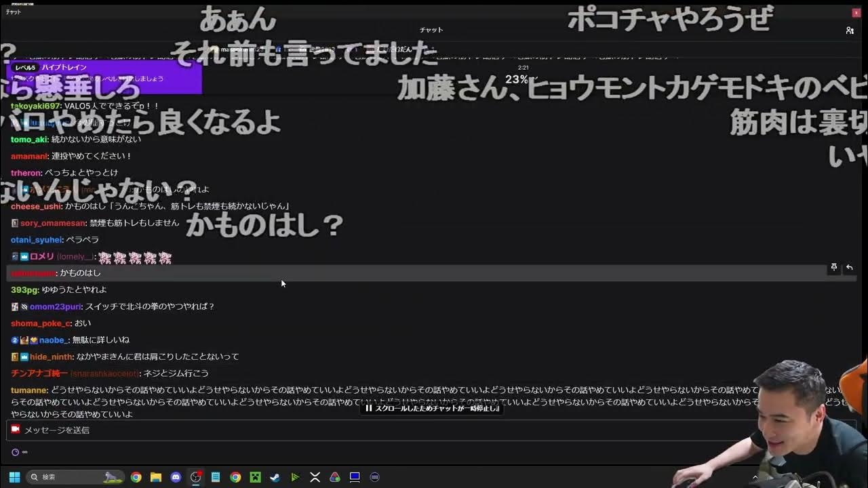Click the チャット header title
The width and height of the screenshot is (868, 488).
pyautogui.click(x=431, y=30)
